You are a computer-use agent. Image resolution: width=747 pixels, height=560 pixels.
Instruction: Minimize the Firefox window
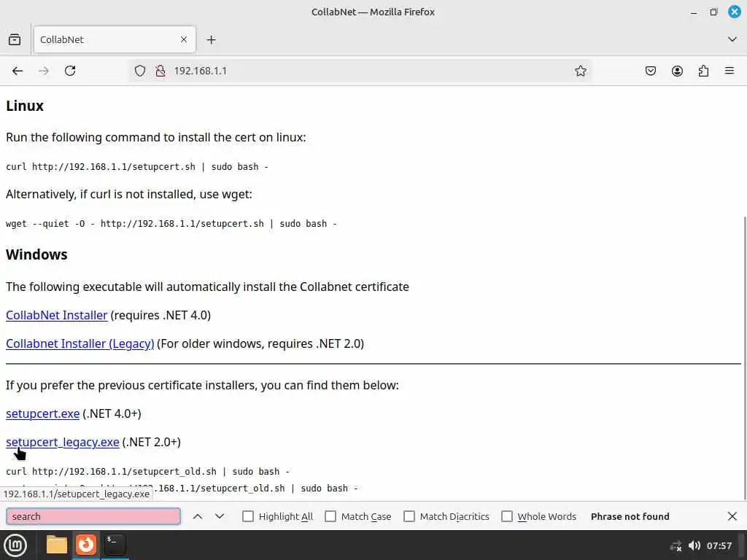pyautogui.click(x=694, y=12)
